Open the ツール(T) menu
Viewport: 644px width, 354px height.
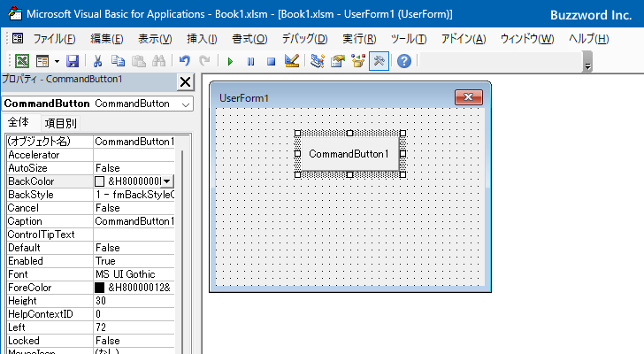point(409,39)
